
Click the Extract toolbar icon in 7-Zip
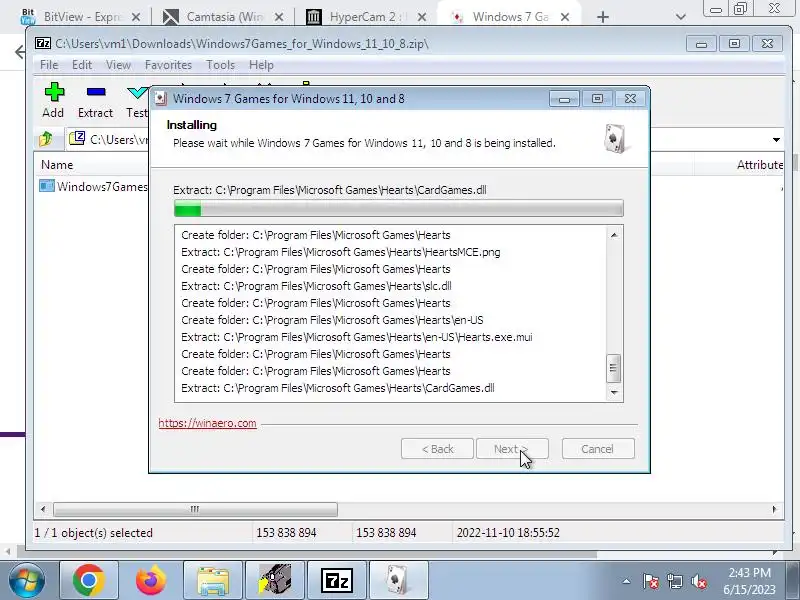(95, 101)
